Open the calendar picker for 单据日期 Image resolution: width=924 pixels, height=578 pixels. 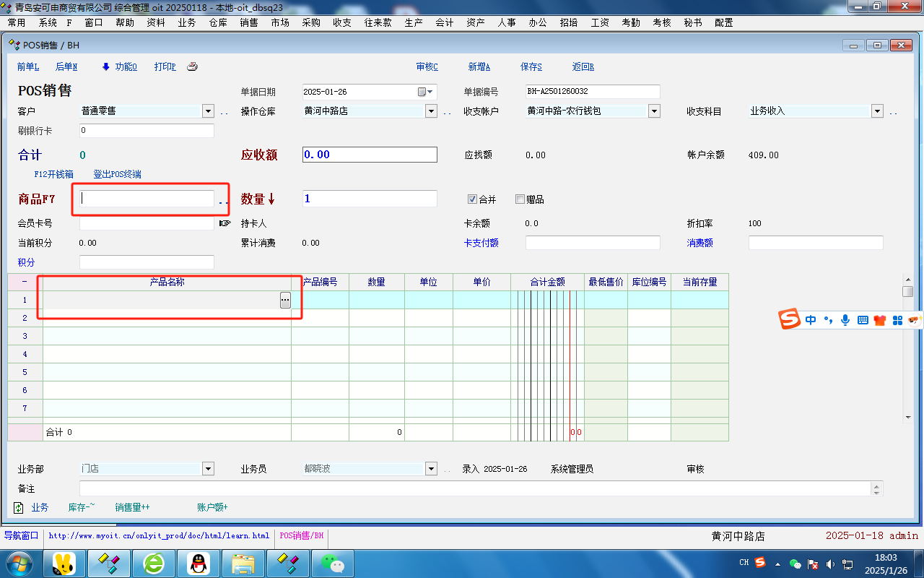425,92
